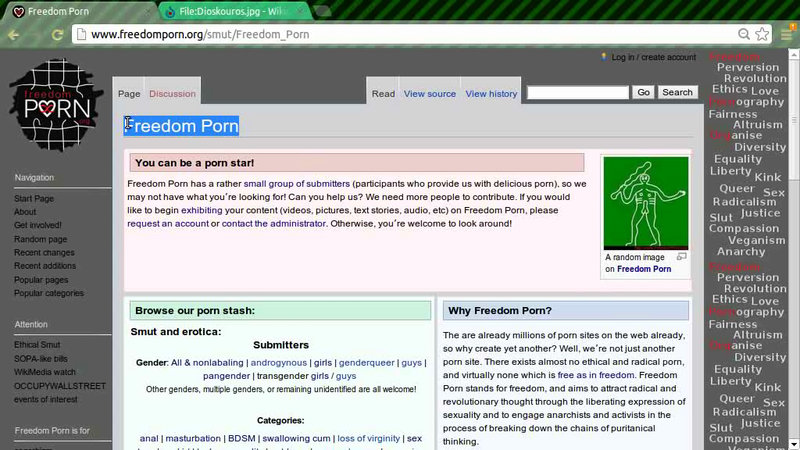
Task: Open the Get involved! link
Action: coord(38,225)
